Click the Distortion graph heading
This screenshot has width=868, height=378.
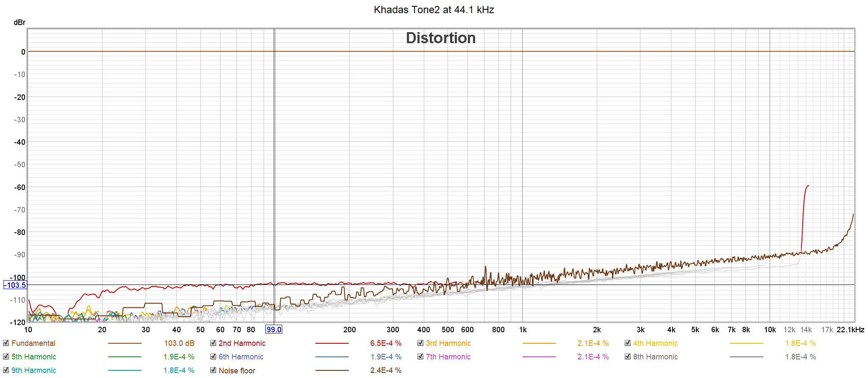point(441,38)
